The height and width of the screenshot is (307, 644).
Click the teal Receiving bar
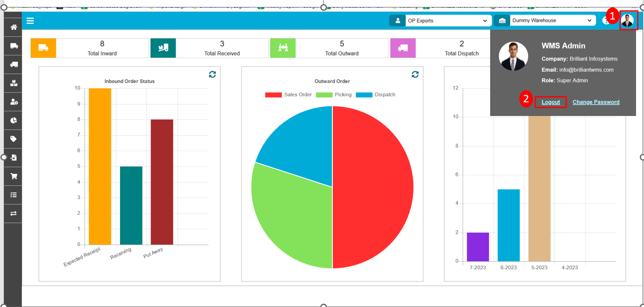tap(131, 206)
